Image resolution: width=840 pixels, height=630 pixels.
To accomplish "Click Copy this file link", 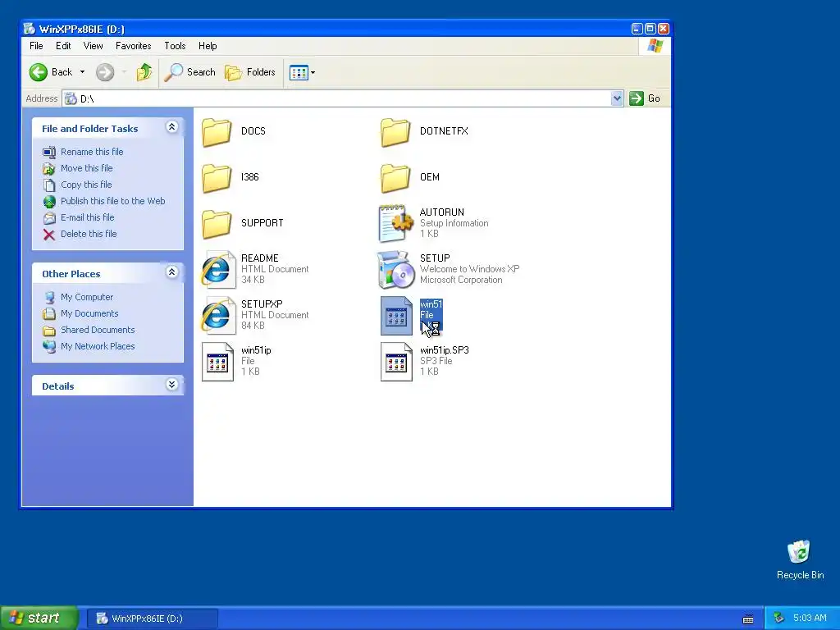I will [85, 185].
